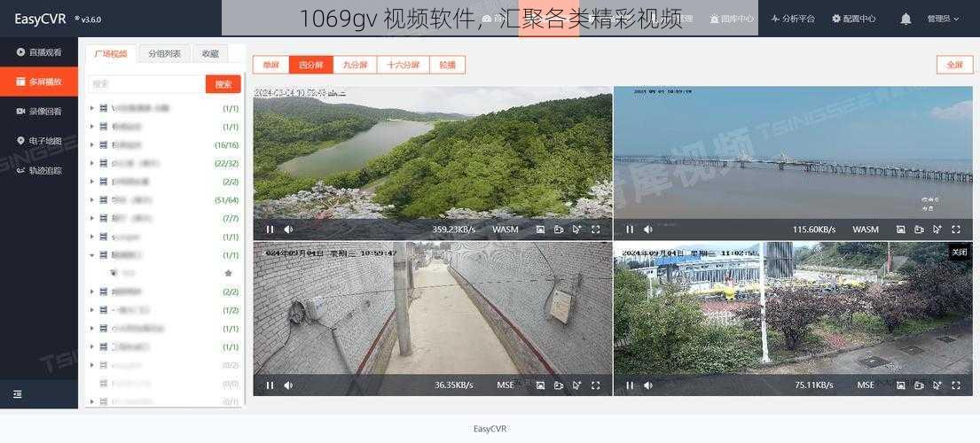Image resolution: width=980 pixels, height=443 pixels.
Task: Mute the video streaming at 36.35KB/s
Action: tap(288, 385)
